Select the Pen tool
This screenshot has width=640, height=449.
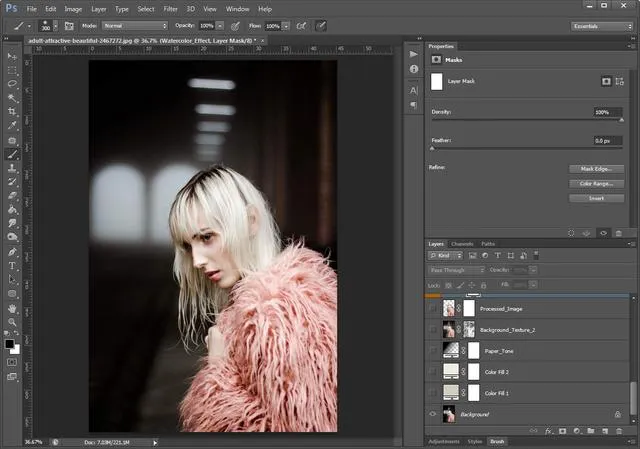(x=12, y=251)
